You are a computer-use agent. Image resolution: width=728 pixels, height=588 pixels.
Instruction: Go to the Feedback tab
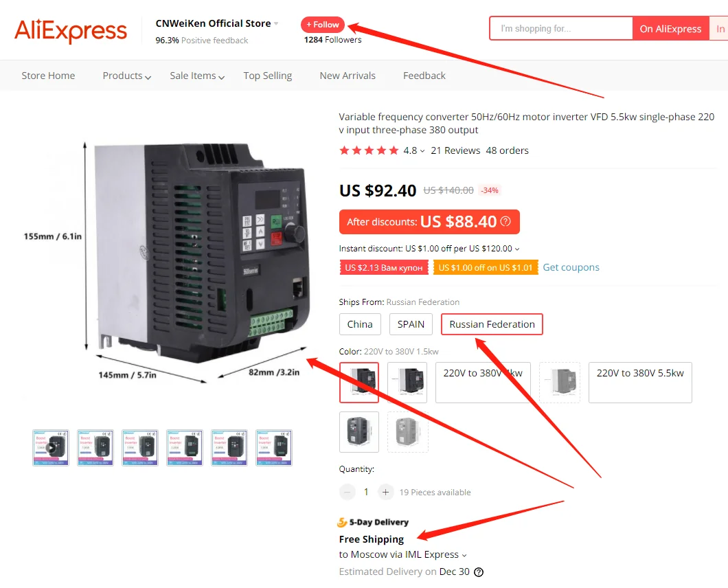[x=424, y=76]
